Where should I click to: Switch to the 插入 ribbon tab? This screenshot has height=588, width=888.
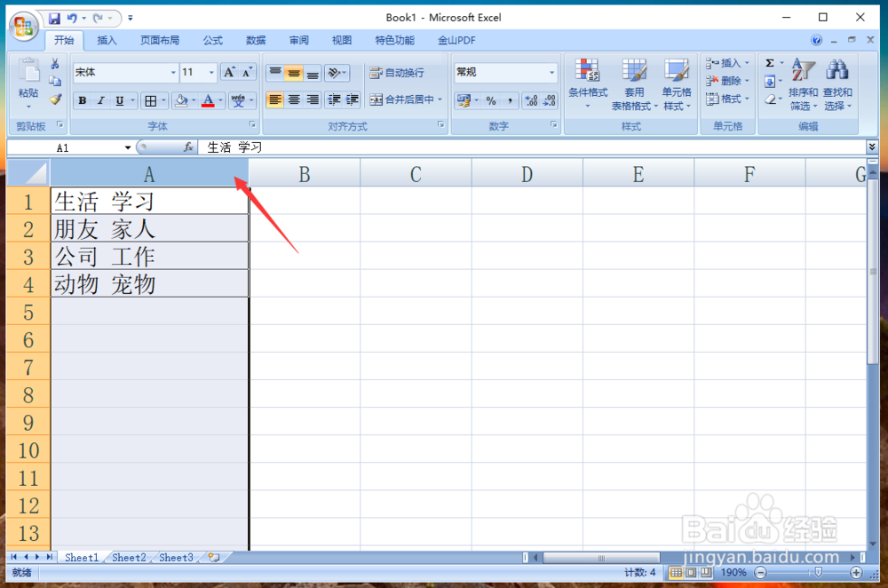[107, 40]
